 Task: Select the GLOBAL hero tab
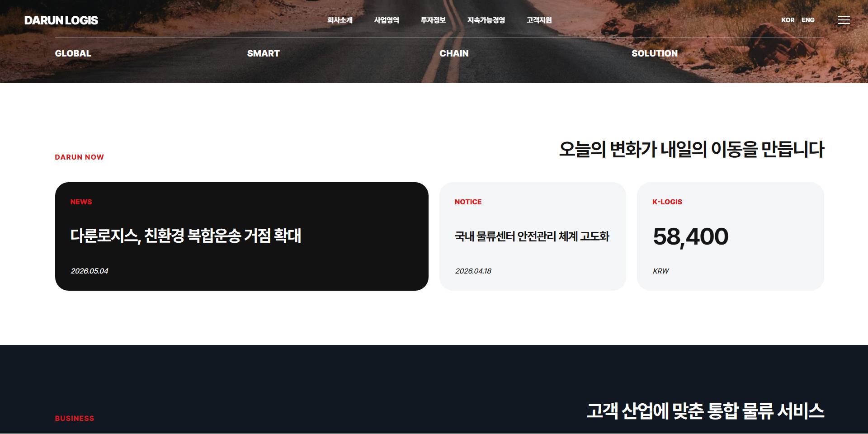(73, 53)
